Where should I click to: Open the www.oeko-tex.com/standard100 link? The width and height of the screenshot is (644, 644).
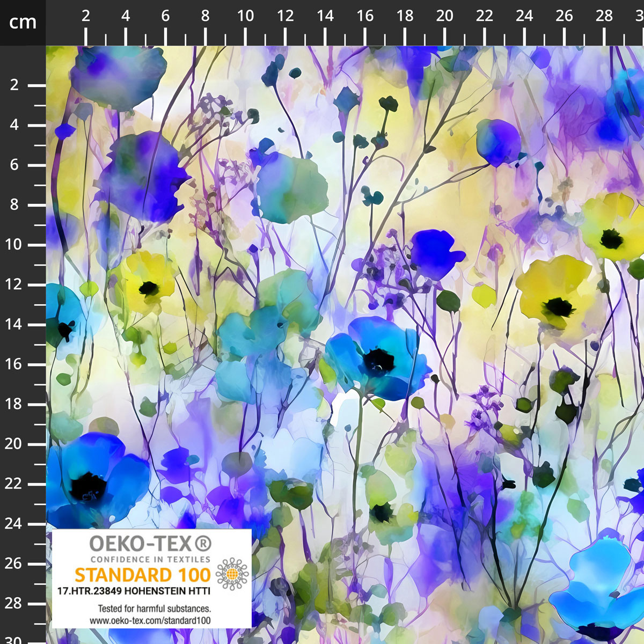coord(150,620)
